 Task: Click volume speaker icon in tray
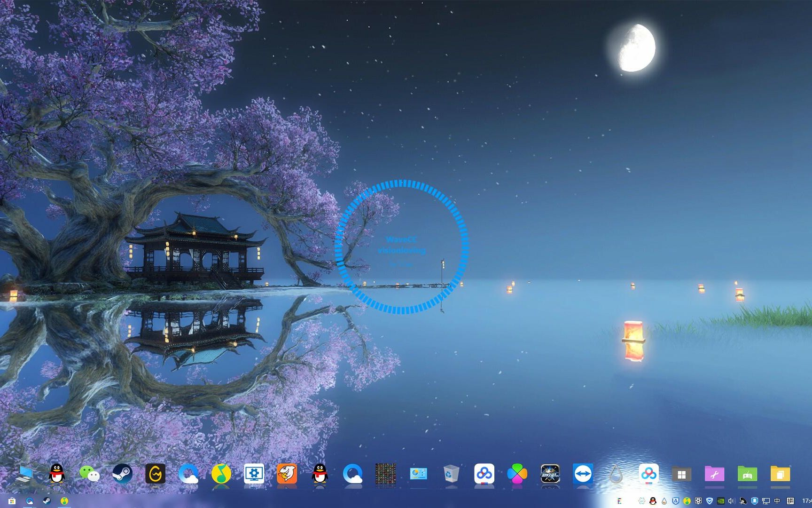tap(732, 501)
